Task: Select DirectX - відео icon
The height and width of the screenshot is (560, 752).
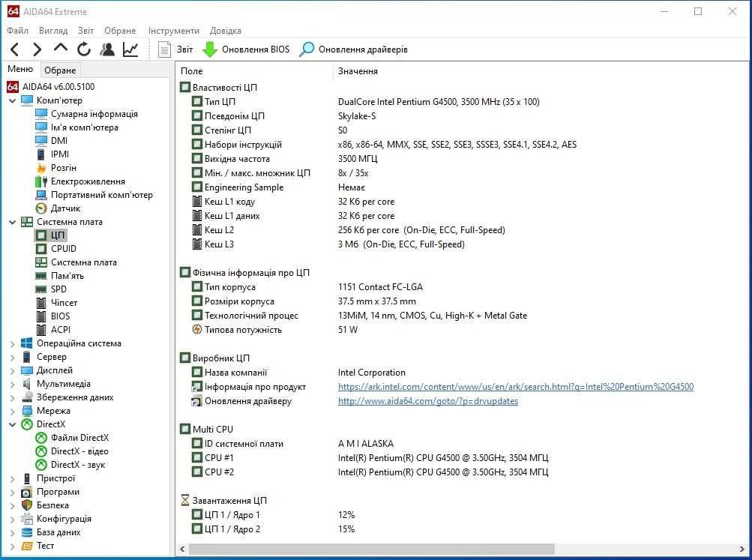Action: pyautogui.click(x=41, y=451)
